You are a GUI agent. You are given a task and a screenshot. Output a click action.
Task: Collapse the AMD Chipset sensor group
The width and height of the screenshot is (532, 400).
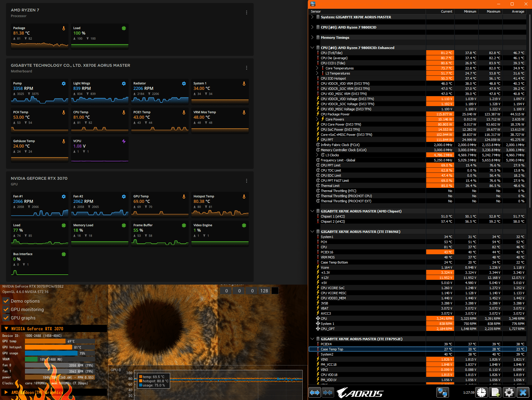pyautogui.click(x=312, y=211)
